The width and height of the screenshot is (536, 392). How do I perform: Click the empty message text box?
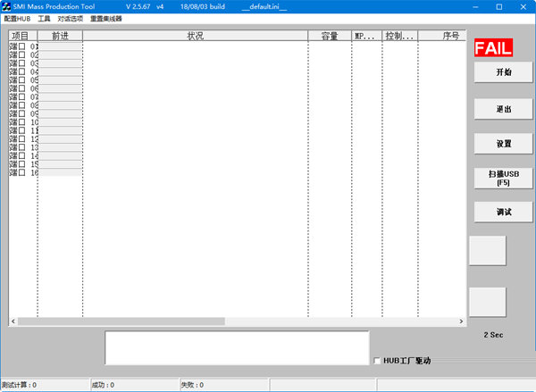click(x=236, y=347)
